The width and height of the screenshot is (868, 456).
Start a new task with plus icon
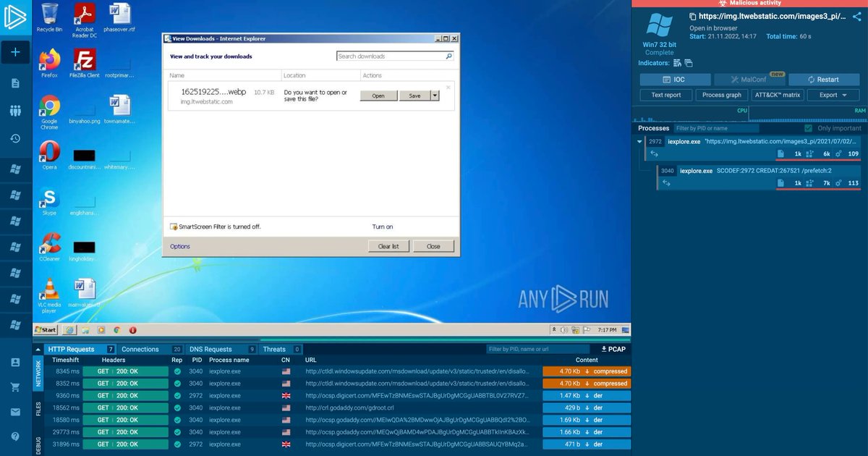15,52
